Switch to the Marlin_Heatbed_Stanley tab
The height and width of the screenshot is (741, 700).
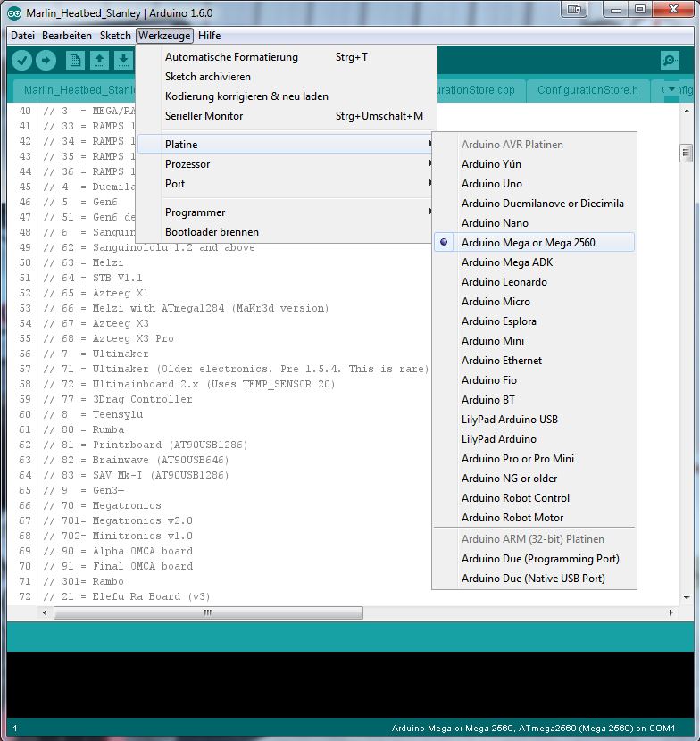pyautogui.click(x=75, y=90)
